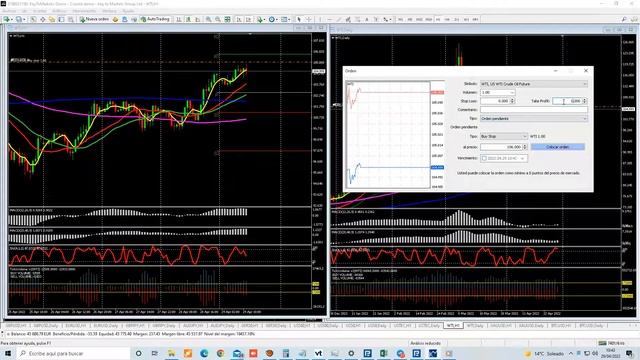Image resolution: width=640 pixels, height=360 pixels.
Task: Enable the AutoTrading button
Action: point(155,19)
